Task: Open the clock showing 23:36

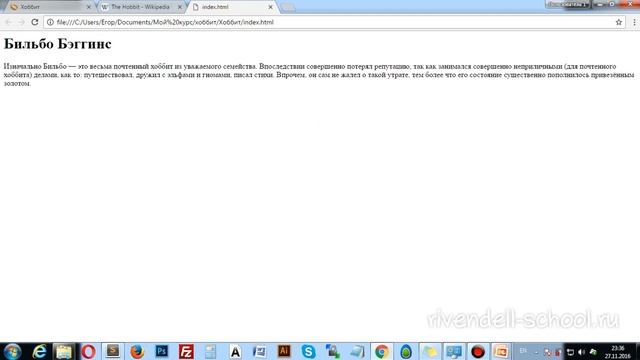Action: coord(618,352)
